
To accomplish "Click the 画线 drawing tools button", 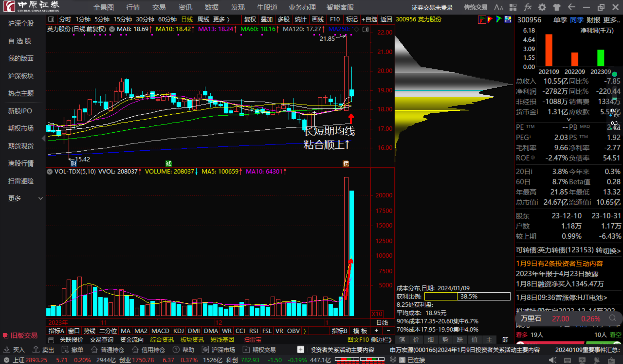I will (x=318, y=19).
